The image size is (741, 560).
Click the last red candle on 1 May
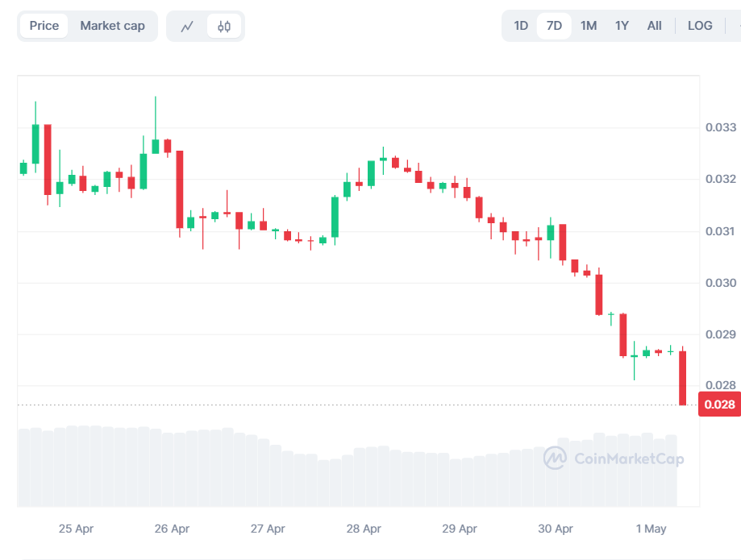[683, 377]
